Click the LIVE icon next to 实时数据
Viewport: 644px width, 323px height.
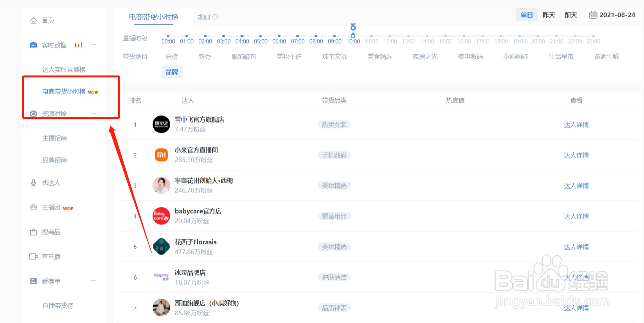34,45
